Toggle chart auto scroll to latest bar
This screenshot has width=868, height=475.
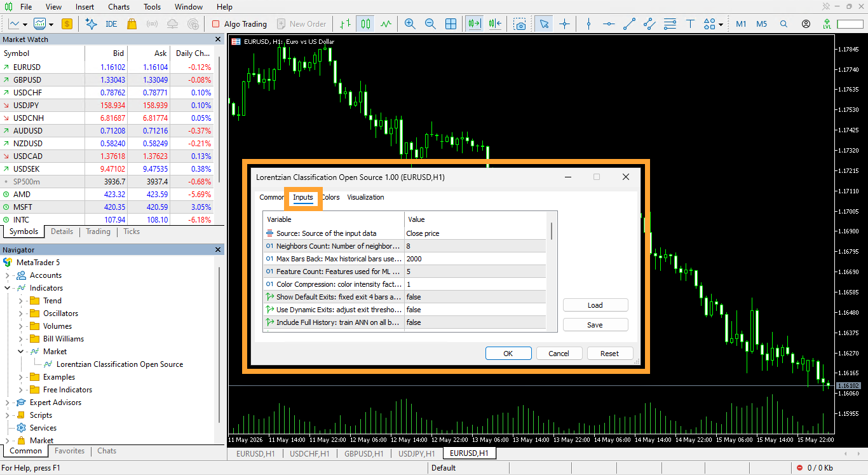coord(474,24)
